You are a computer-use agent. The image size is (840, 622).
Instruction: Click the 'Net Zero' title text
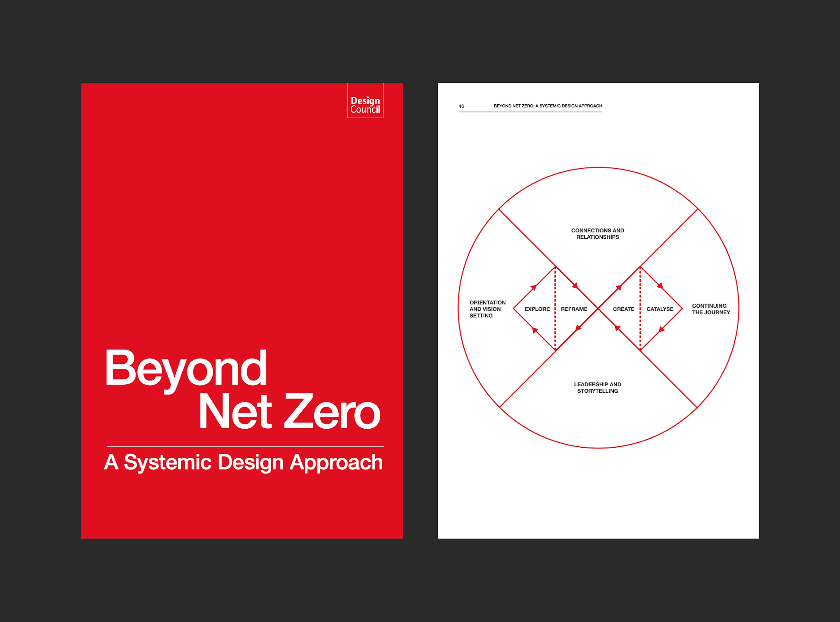coord(289,412)
